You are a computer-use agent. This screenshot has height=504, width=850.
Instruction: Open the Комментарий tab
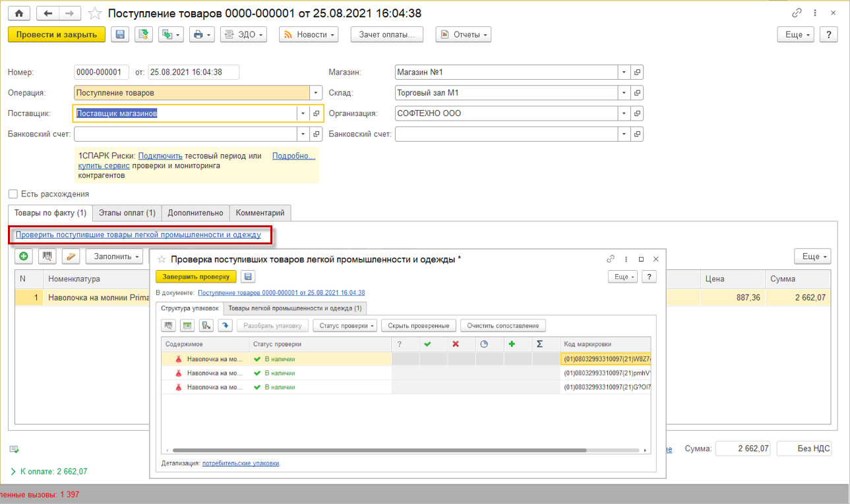pyautogui.click(x=260, y=213)
